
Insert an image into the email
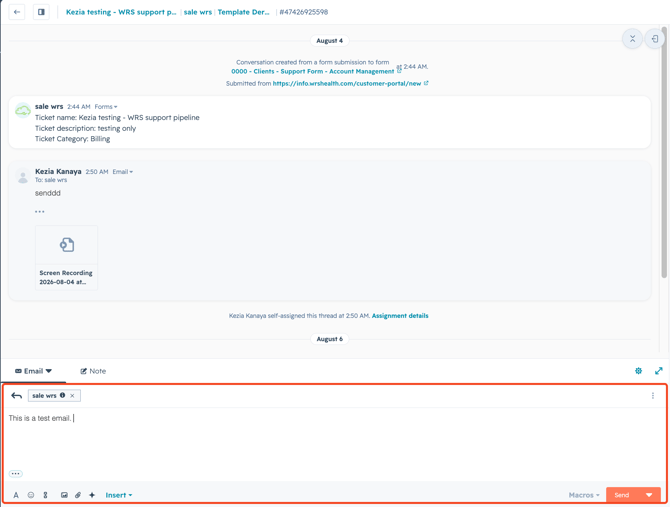pyautogui.click(x=64, y=495)
